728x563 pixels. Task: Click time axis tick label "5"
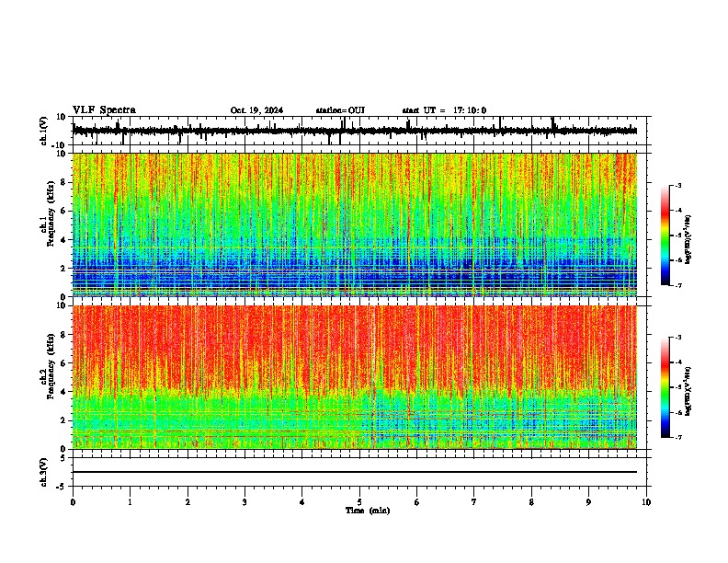coord(359,502)
